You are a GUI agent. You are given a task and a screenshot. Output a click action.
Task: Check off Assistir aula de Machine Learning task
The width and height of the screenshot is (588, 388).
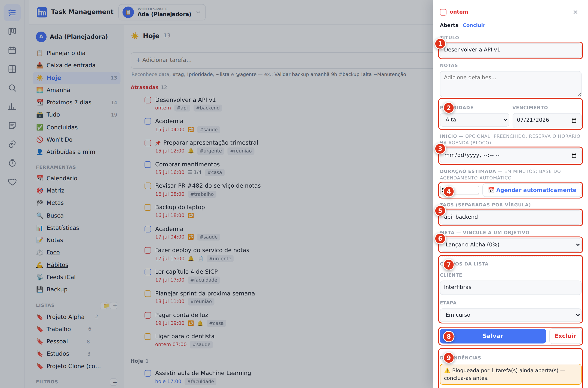[148, 373]
